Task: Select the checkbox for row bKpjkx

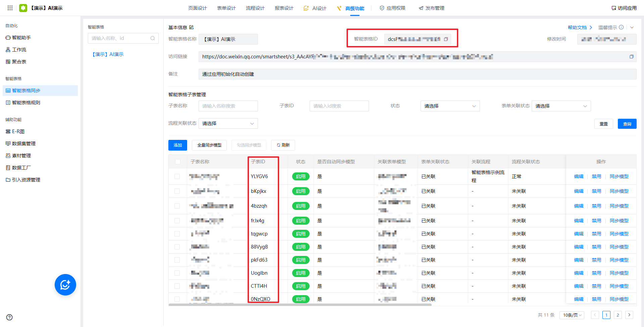Action: [177, 191]
